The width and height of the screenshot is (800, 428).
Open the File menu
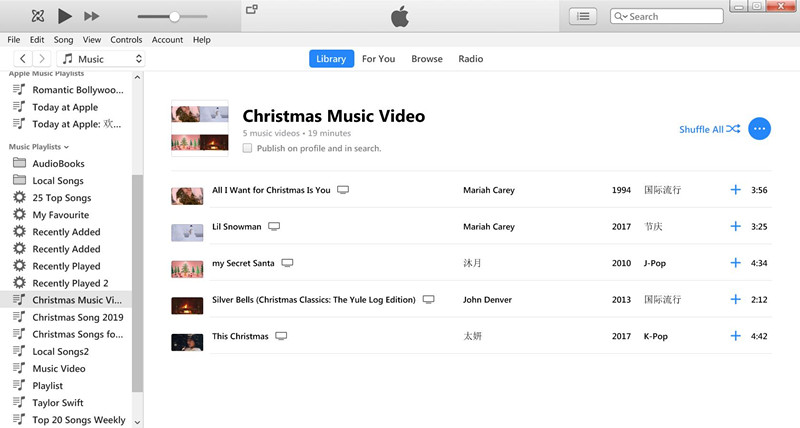click(x=14, y=40)
